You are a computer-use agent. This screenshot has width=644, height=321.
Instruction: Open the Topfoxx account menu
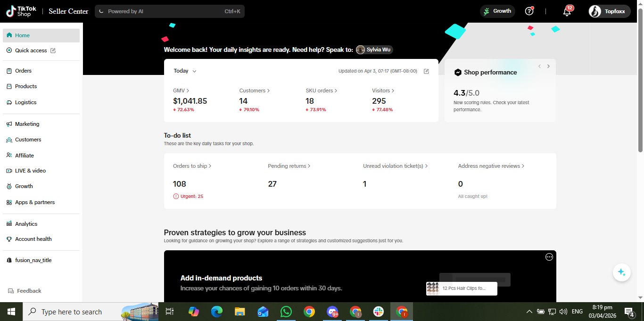click(x=609, y=11)
